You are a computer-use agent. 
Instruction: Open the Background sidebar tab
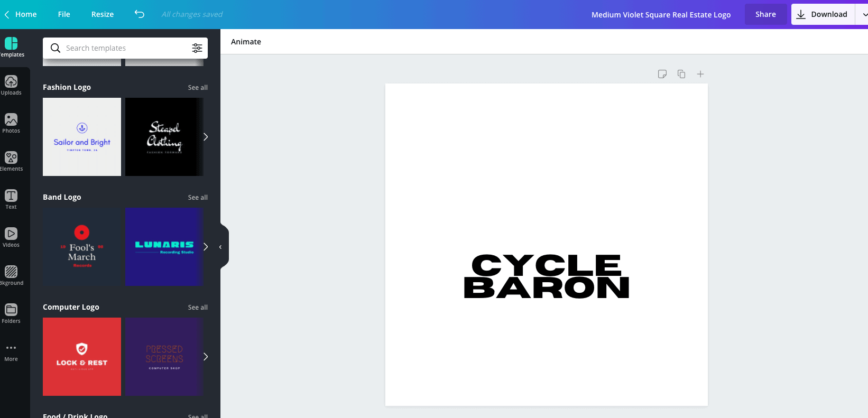tap(11, 275)
